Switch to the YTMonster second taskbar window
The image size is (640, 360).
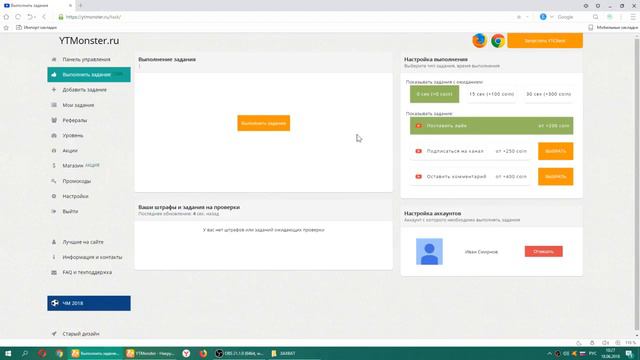(150, 353)
